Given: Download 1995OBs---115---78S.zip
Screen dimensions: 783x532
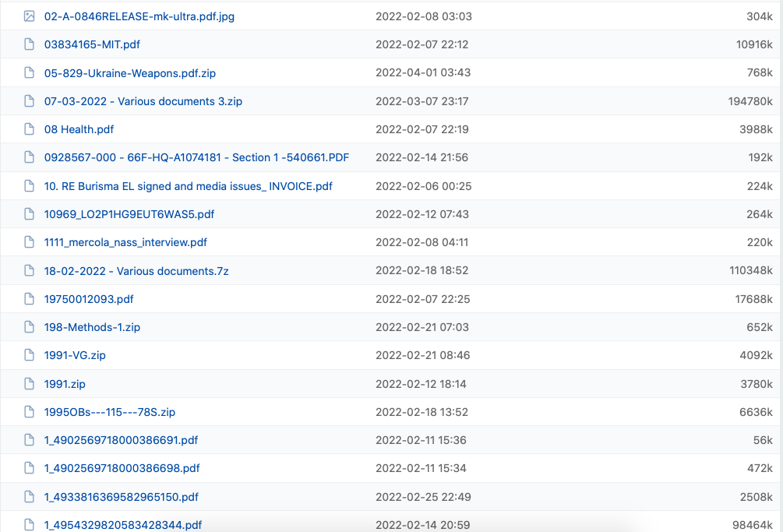Looking at the screenshot, I should pyautogui.click(x=110, y=412).
